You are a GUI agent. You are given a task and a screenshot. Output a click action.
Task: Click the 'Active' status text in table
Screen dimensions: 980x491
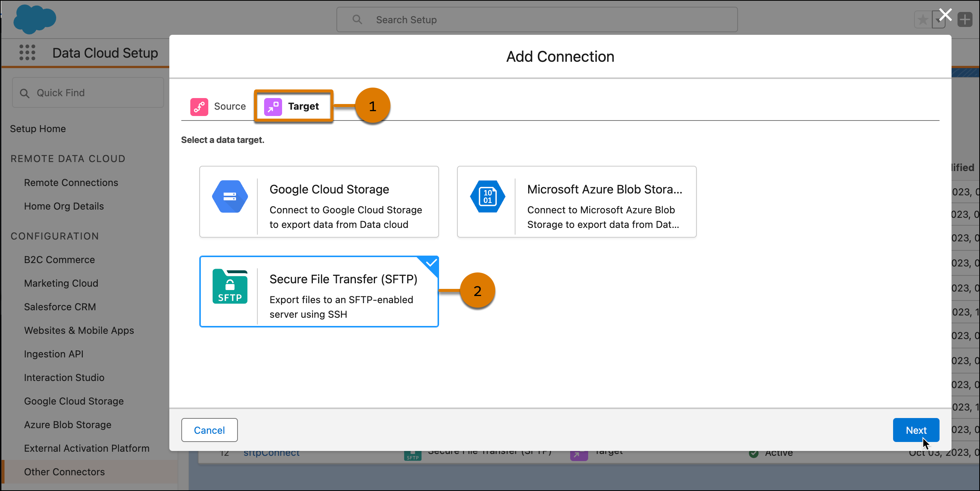(779, 453)
